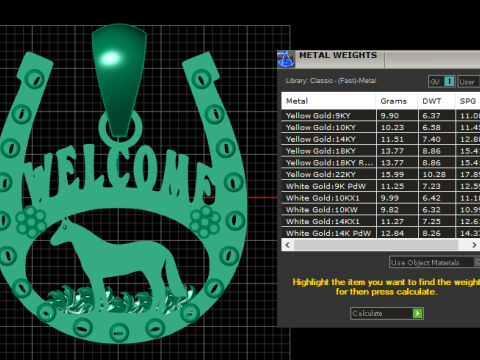Click the Library: Classic - (Fast)-Metal label
This screenshot has height=360, width=480.
331,81
